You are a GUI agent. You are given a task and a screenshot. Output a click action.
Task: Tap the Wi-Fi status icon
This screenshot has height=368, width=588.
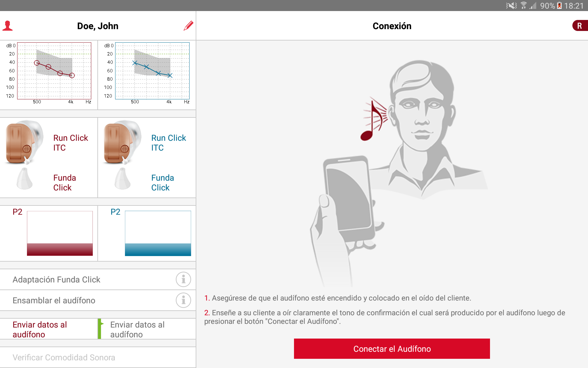524,6
